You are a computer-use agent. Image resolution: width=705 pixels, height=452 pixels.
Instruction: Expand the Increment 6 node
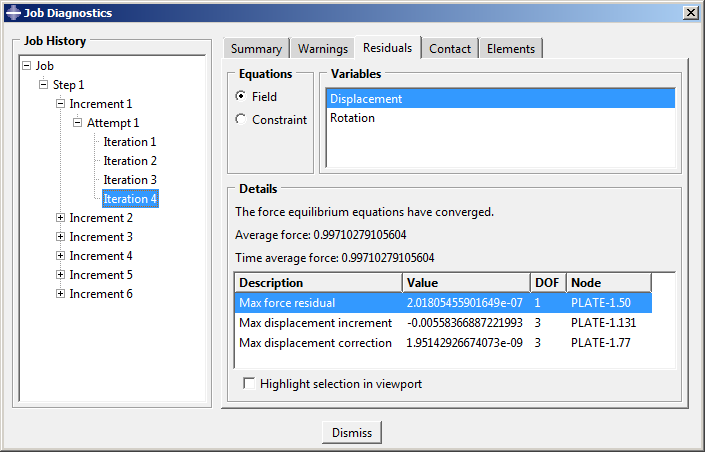pos(61,294)
